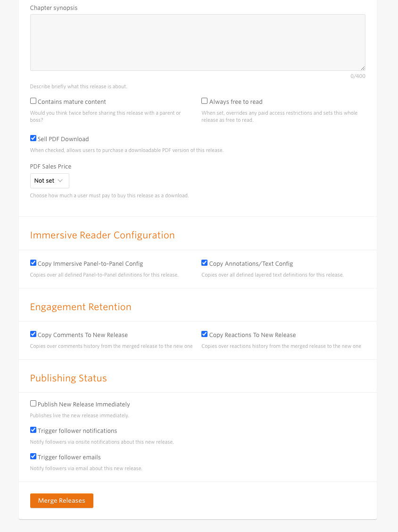The height and width of the screenshot is (532, 398).
Task: Disable Copy Annotations/Text Config checkbox
Action: pos(205,262)
